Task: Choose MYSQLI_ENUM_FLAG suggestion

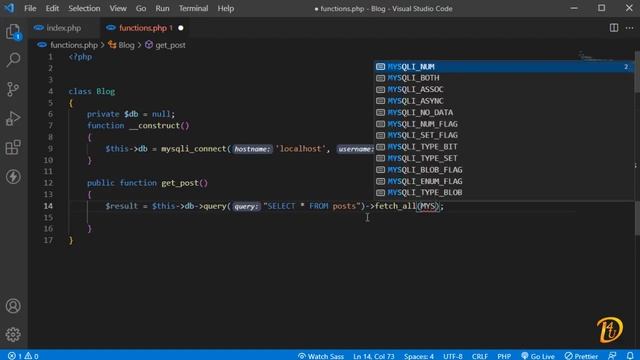Action: (504, 181)
